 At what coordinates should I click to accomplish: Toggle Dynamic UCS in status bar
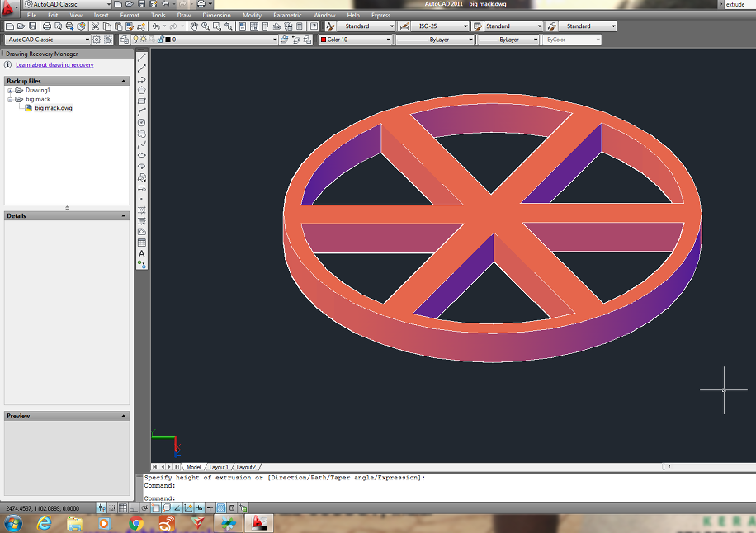click(x=188, y=508)
